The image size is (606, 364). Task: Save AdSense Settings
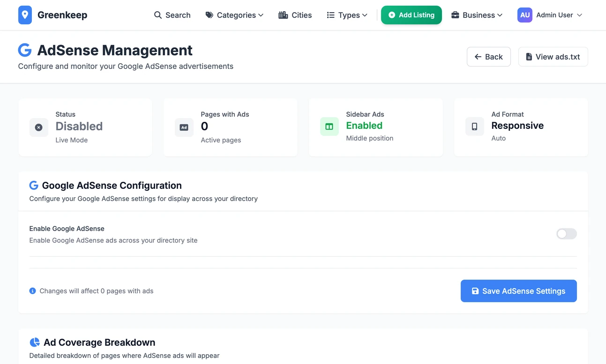tap(519, 291)
